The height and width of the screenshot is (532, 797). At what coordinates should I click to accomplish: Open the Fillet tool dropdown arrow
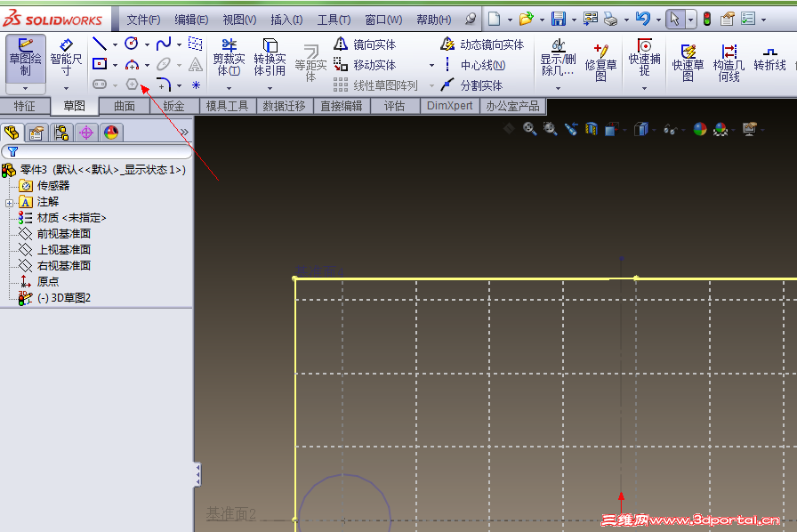[x=179, y=85]
